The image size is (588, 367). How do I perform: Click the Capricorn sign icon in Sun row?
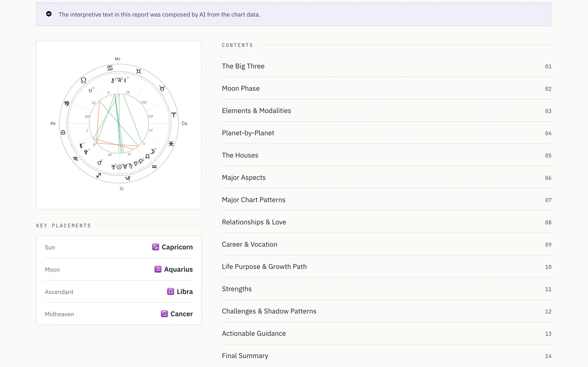(156, 247)
